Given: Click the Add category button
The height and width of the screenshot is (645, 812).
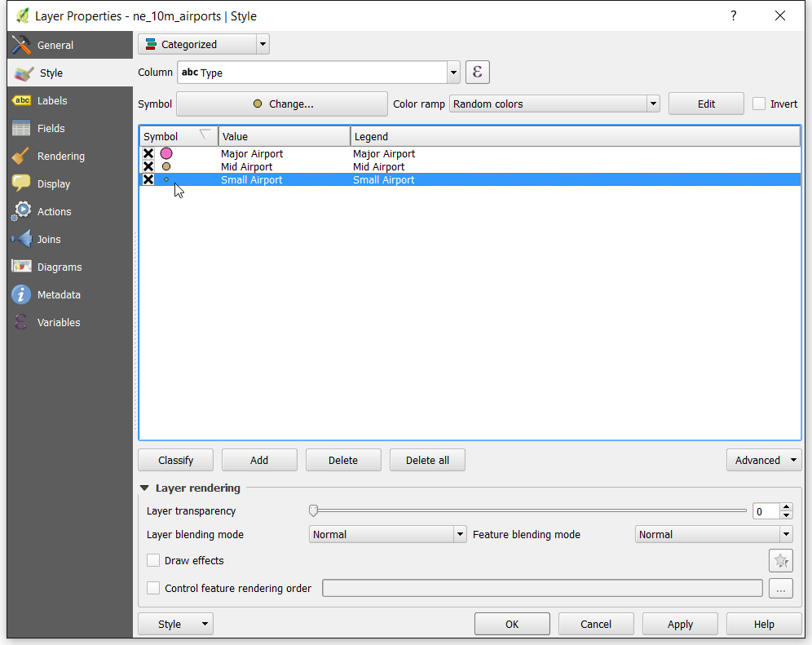Looking at the screenshot, I should point(259,460).
